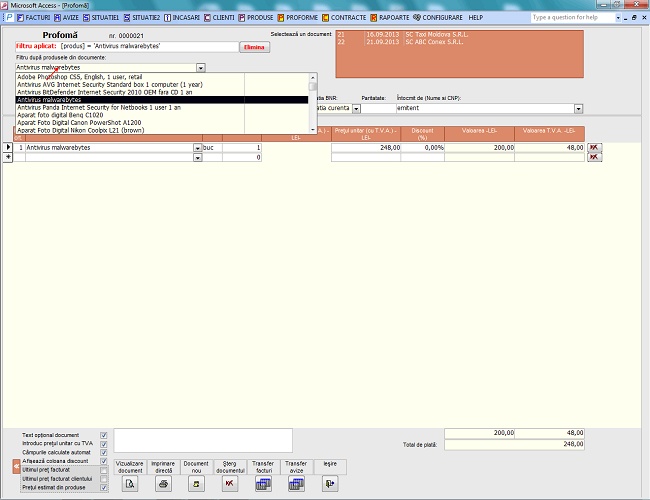Toggle Introduc prețul unitar cu TVA checkbox
This screenshot has width=650, height=500.
coord(104,444)
